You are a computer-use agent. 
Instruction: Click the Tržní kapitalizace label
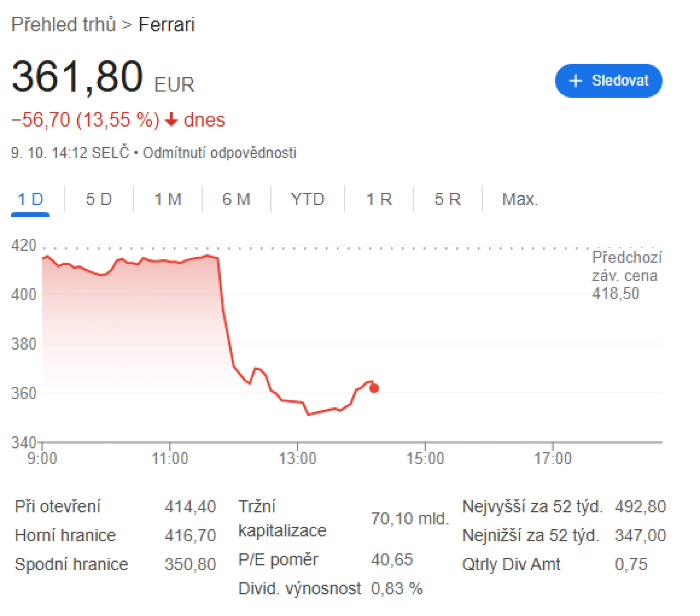282,518
